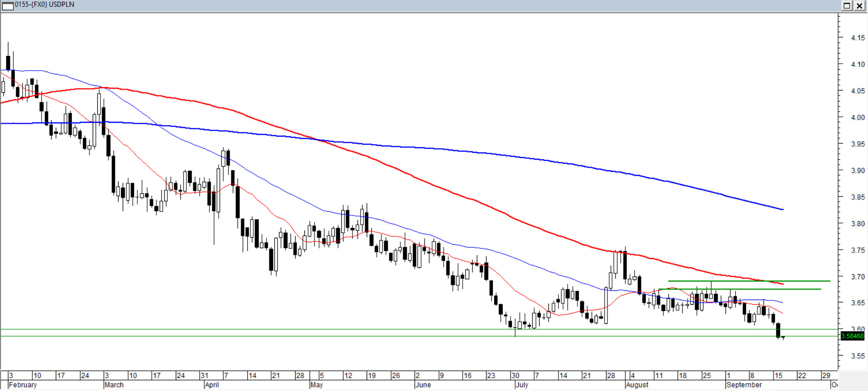Select the June month label
868x391 pixels.
pyautogui.click(x=423, y=385)
